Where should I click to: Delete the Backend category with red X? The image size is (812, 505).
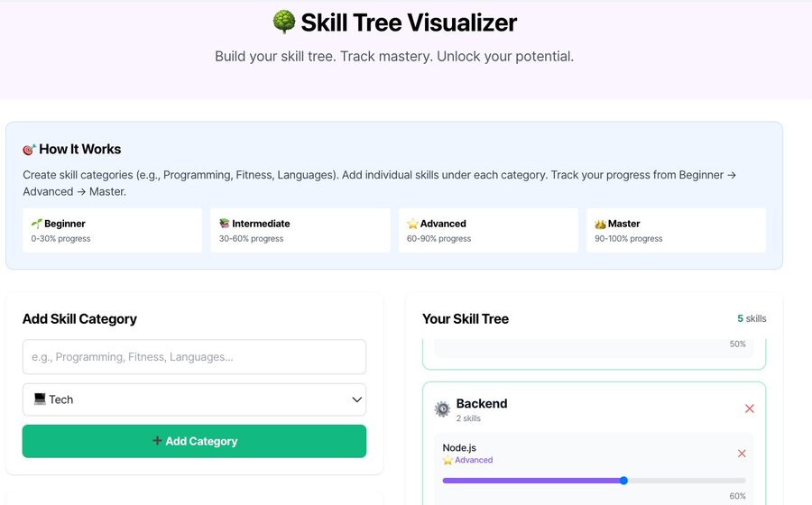pos(750,409)
